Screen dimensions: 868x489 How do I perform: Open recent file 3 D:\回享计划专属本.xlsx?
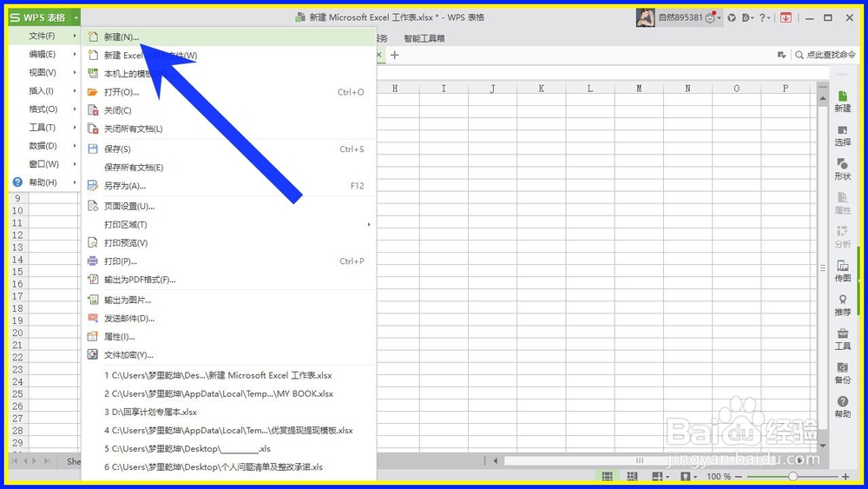pos(228,412)
